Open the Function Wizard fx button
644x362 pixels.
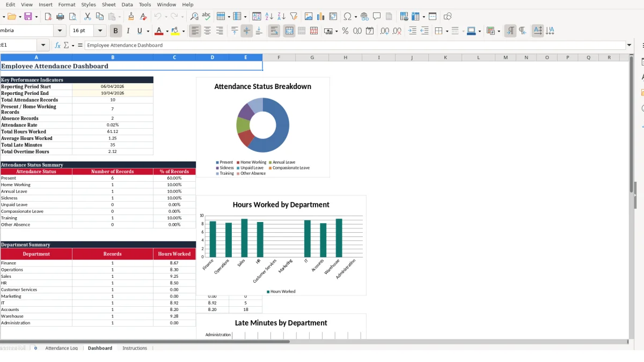click(x=58, y=46)
